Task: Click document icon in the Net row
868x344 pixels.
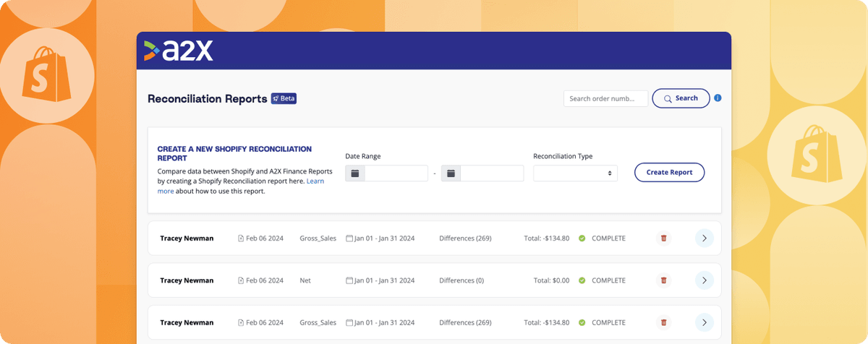Action: [241, 280]
